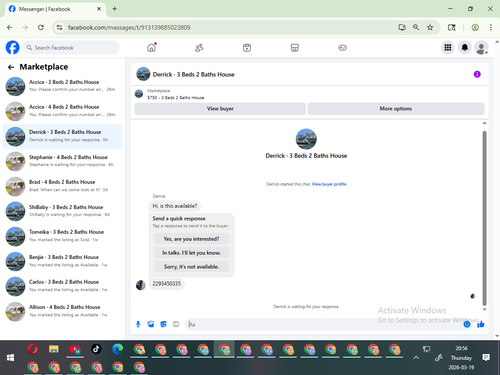The image size is (500, 375).
Task: Click the View buyer button
Action: point(220,109)
